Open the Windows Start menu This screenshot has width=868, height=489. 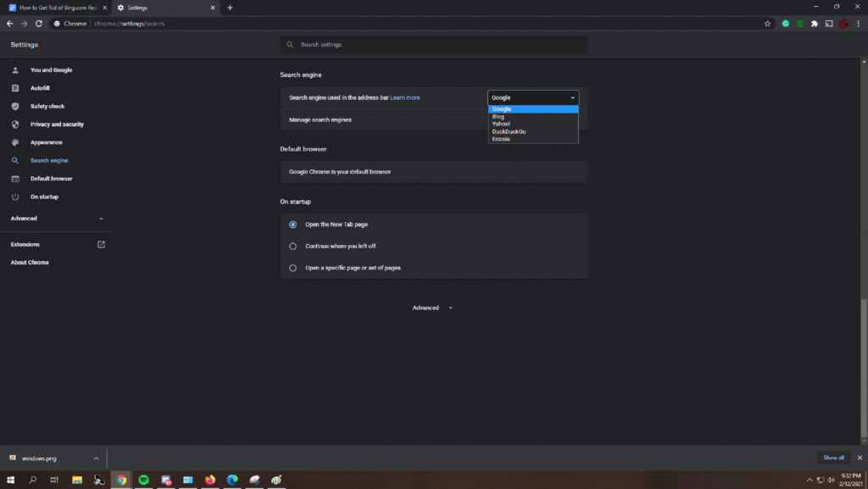pos(10,481)
